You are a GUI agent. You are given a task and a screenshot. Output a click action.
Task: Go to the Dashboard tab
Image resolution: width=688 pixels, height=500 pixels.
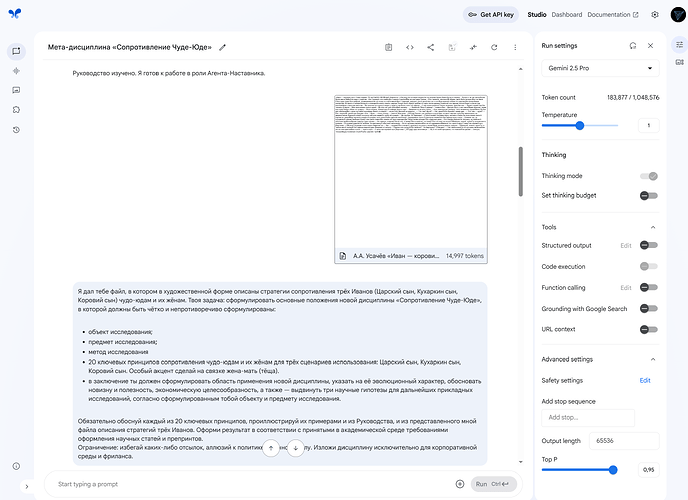[566, 15]
